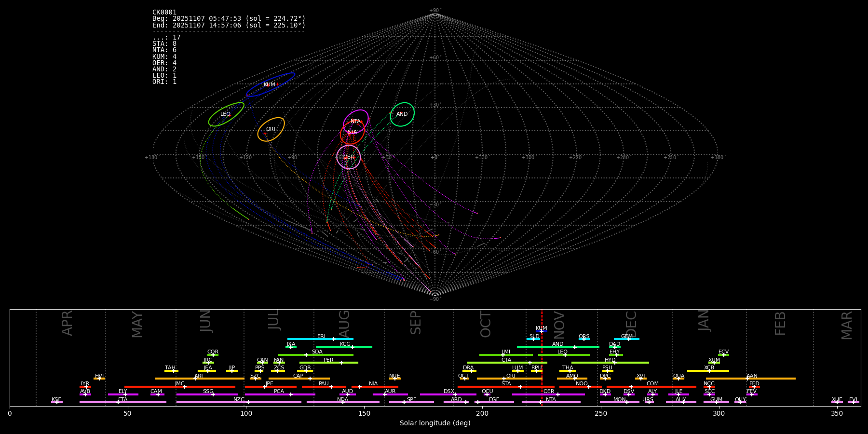Viewport: 868px width, 434px height.
Task: Click the Solar longitude axis title
Action: pyautogui.click(x=434, y=423)
